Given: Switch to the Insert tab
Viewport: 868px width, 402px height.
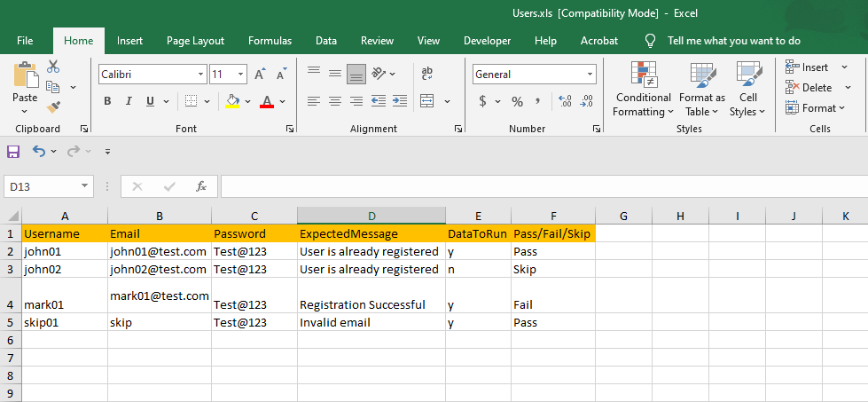Looking at the screenshot, I should click(x=129, y=41).
